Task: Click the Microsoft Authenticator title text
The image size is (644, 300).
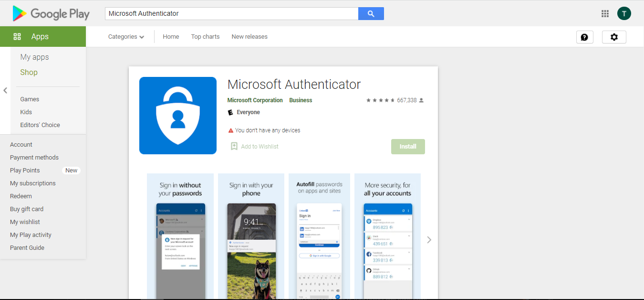Action: coord(294,85)
